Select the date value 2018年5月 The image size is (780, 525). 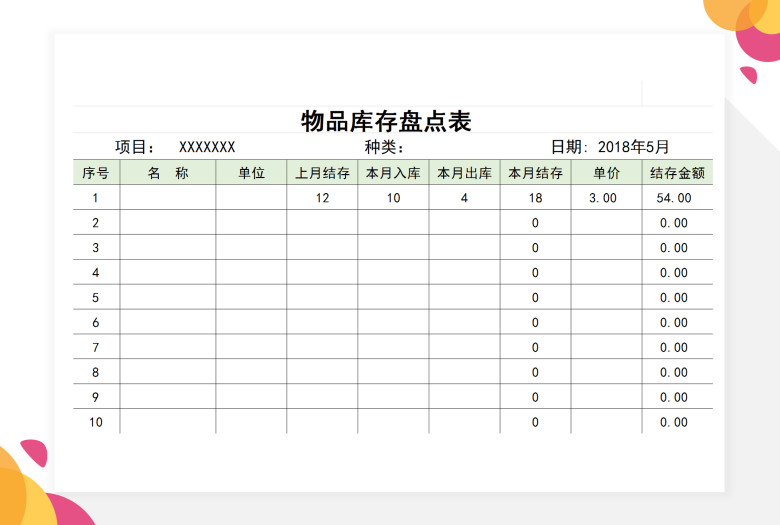click(633, 147)
